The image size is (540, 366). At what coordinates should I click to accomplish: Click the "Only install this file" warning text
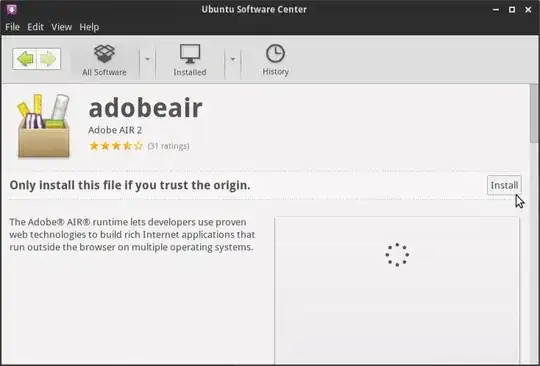tap(130, 185)
